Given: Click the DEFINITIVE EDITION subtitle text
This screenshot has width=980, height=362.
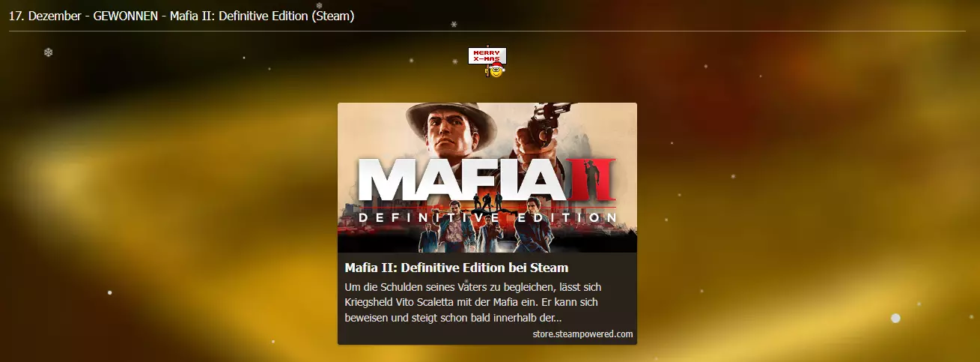Looking at the screenshot, I should 488,217.
